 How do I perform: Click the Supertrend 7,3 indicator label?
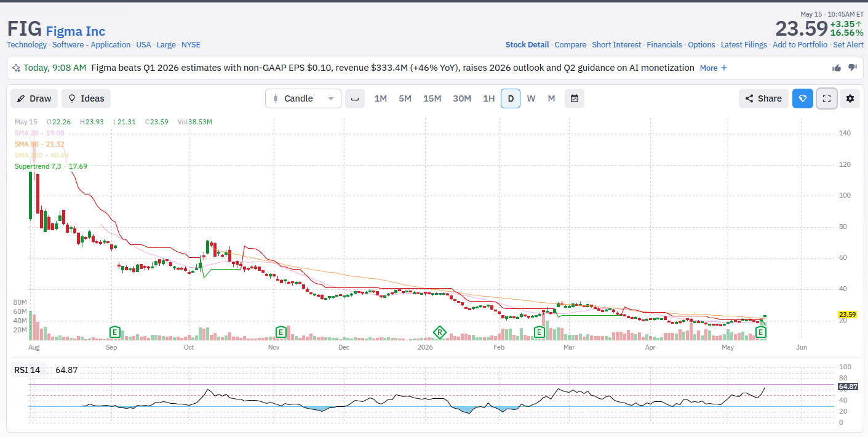pyautogui.click(x=51, y=166)
